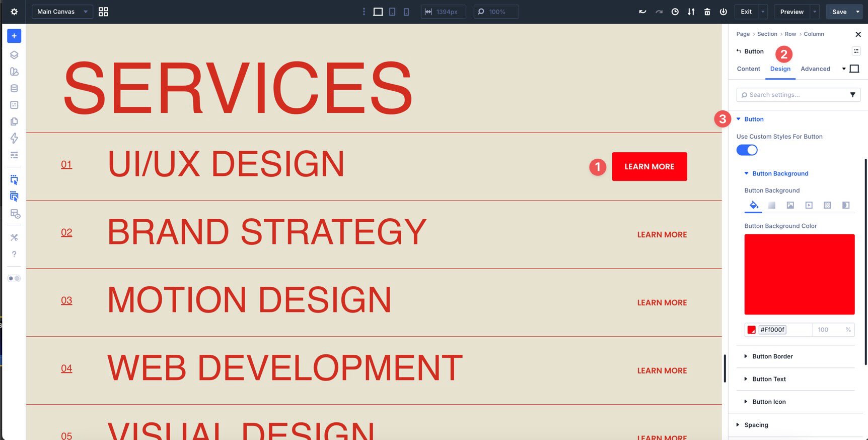Open the settings filter funnel icon
868x440 pixels.
pos(852,95)
